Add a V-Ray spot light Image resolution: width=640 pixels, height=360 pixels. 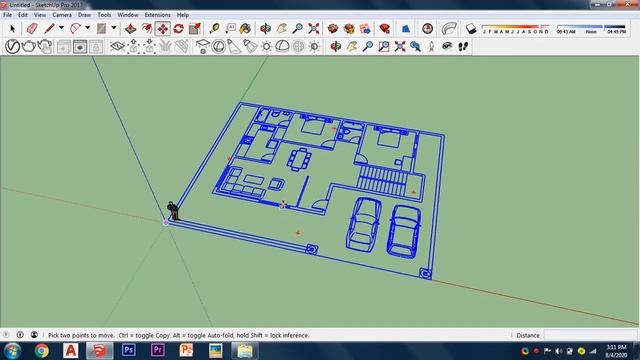tap(234, 47)
